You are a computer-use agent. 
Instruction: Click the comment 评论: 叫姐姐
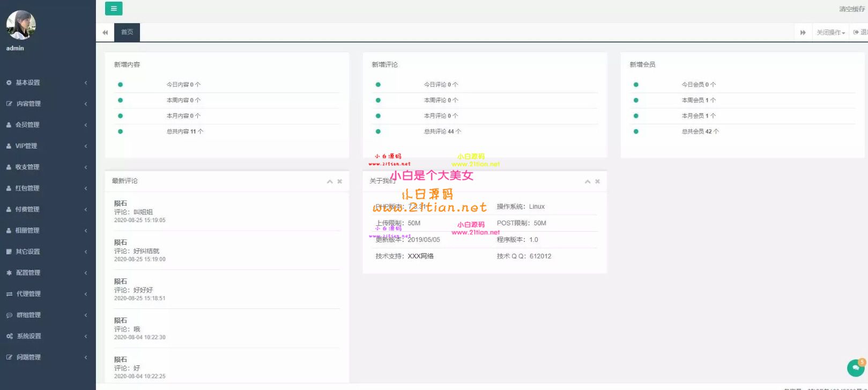pyautogui.click(x=133, y=212)
